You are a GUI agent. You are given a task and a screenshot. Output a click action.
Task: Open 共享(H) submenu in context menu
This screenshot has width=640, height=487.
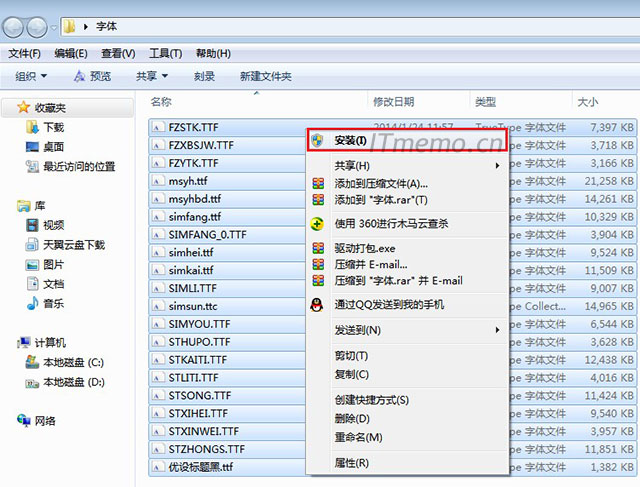tap(407, 165)
